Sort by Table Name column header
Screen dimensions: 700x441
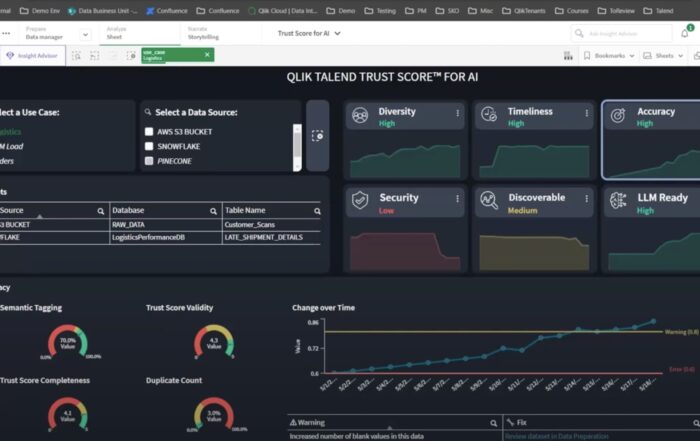click(x=245, y=210)
